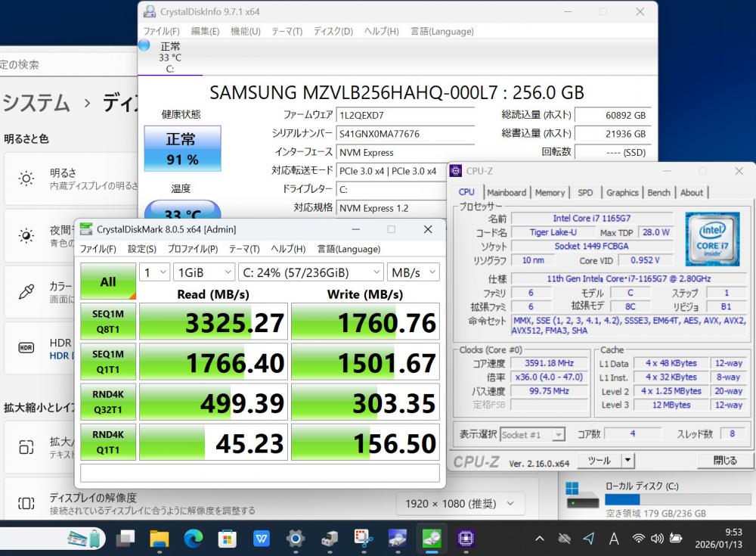Open the 1920 × 1080 resolution dropdown
This screenshot has height=556, width=756.
(x=459, y=504)
